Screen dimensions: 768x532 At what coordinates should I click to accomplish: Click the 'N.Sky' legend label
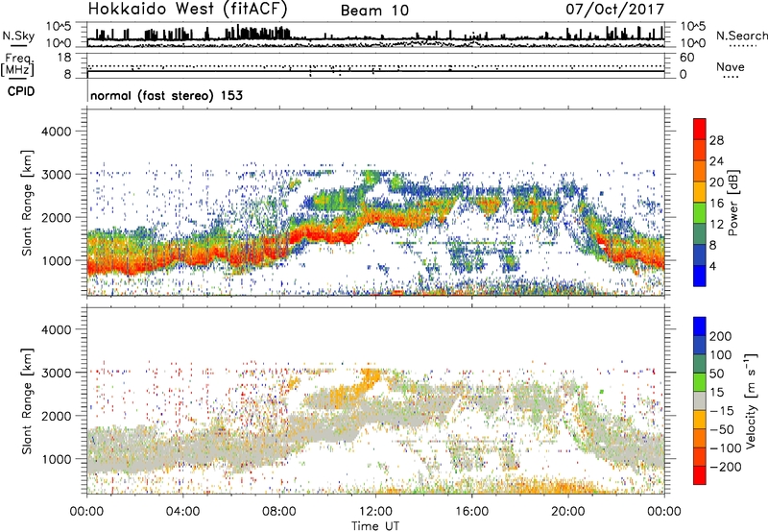[x=18, y=36]
